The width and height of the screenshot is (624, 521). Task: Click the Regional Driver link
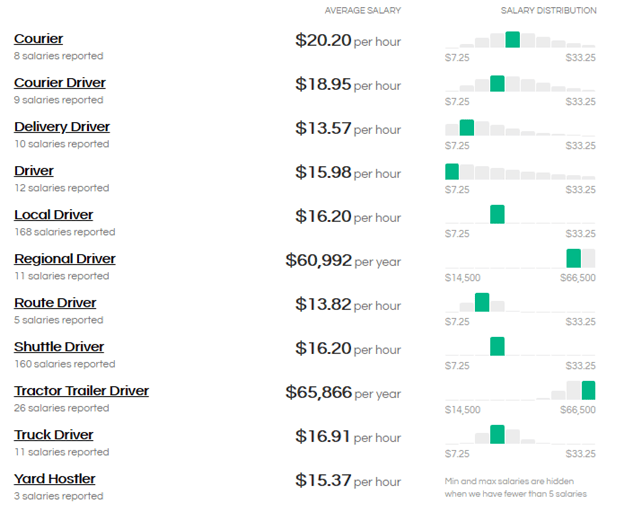64,259
